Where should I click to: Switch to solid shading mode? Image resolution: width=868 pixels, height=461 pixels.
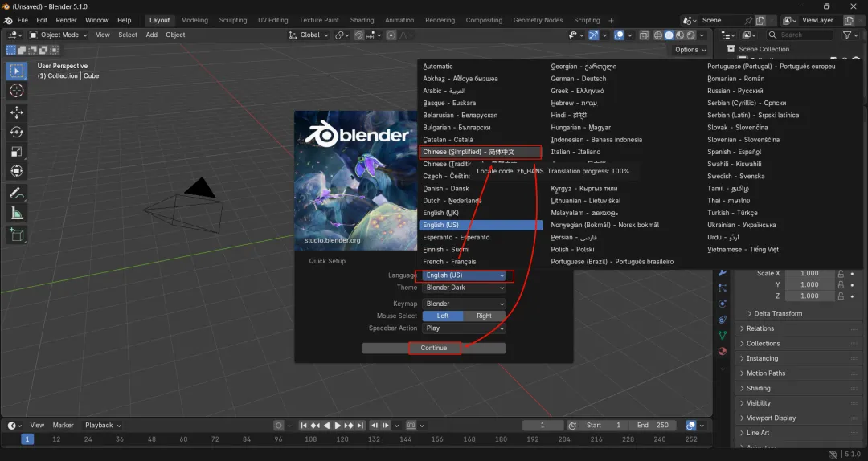(669, 35)
